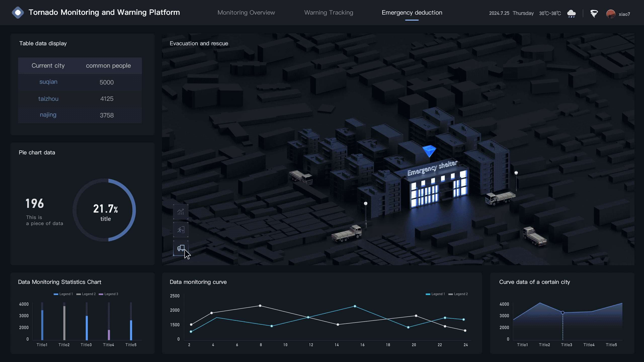Open the Monitoring Overview tab

246,13
